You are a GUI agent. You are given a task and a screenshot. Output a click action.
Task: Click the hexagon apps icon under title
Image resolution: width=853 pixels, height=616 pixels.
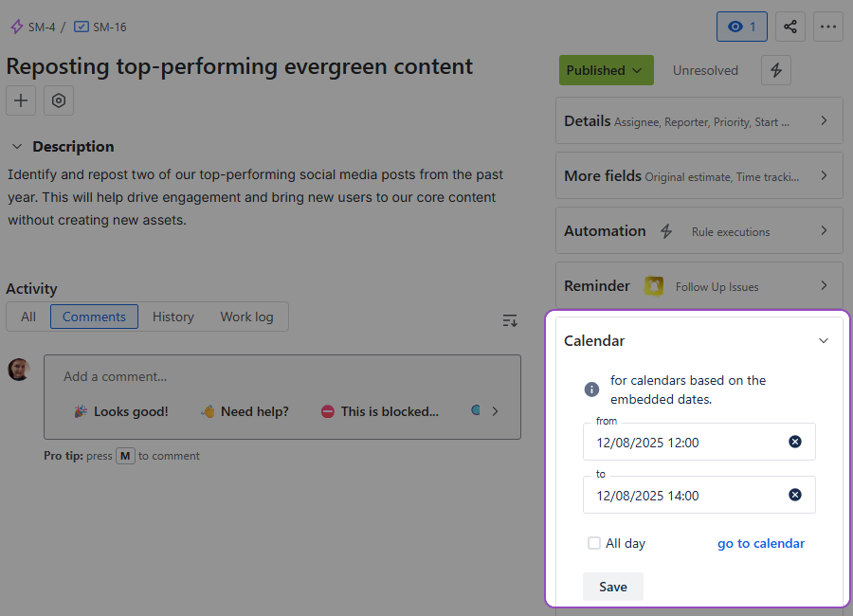click(x=59, y=100)
